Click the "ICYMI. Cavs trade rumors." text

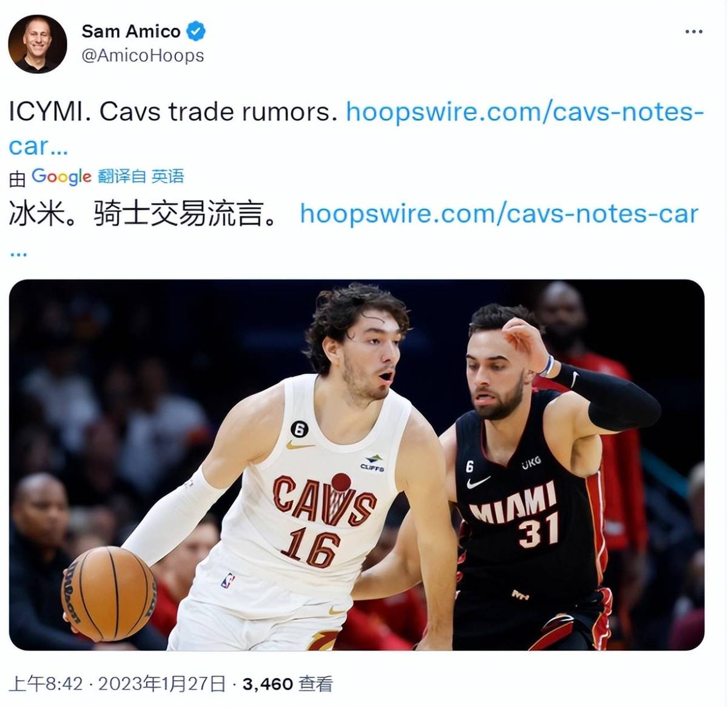coord(173,112)
